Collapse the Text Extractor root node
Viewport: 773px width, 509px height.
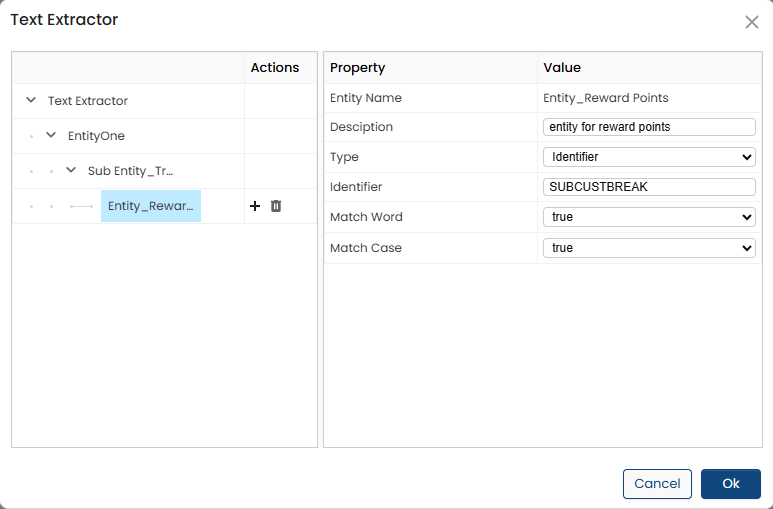[x=31, y=101]
